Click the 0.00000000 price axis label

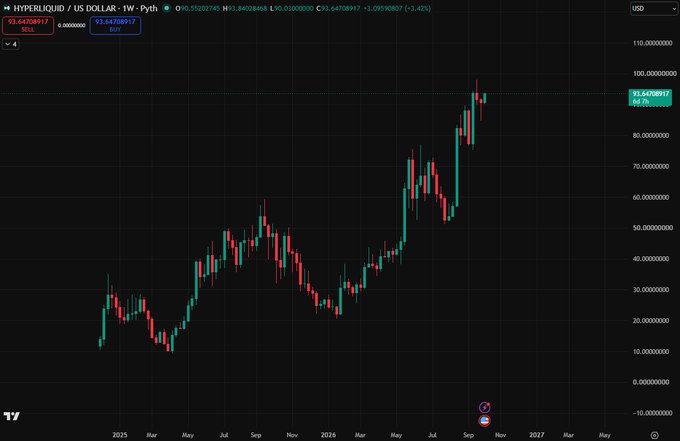point(653,382)
